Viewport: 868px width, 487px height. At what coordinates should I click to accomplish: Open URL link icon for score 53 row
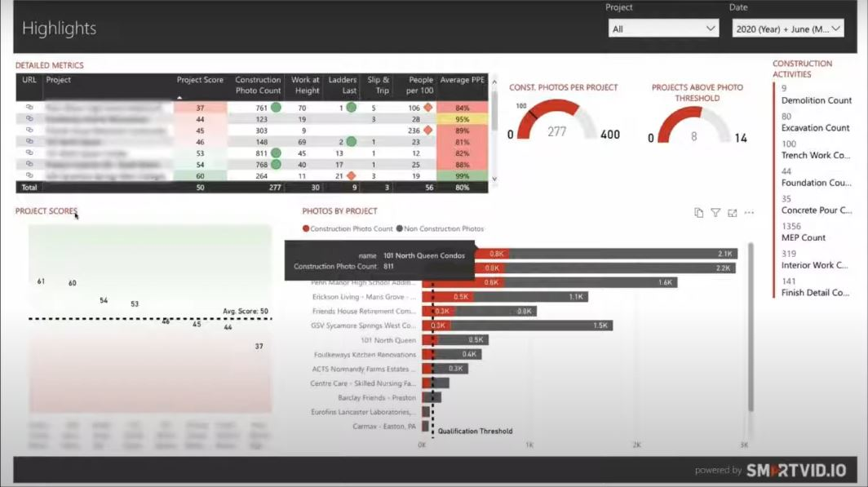click(x=29, y=153)
